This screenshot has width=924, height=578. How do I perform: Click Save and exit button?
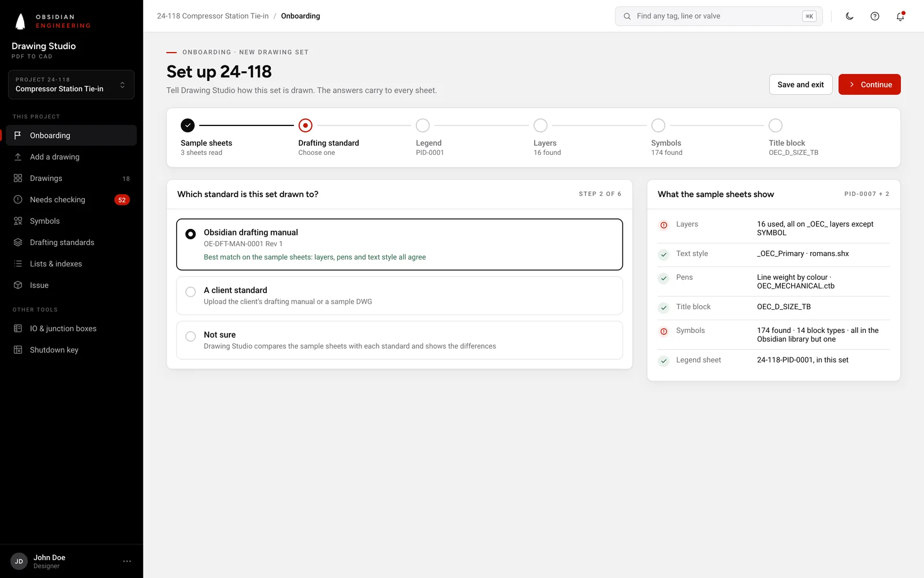[800, 84]
